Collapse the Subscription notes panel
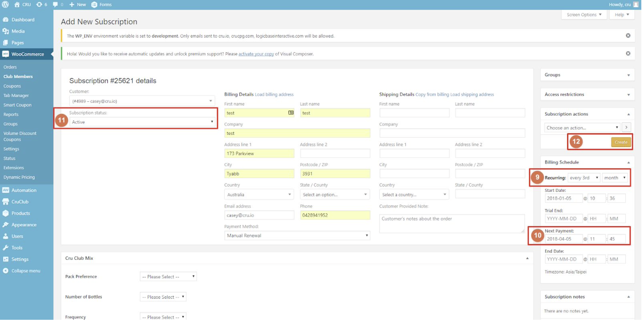644x324 pixels. [628, 297]
